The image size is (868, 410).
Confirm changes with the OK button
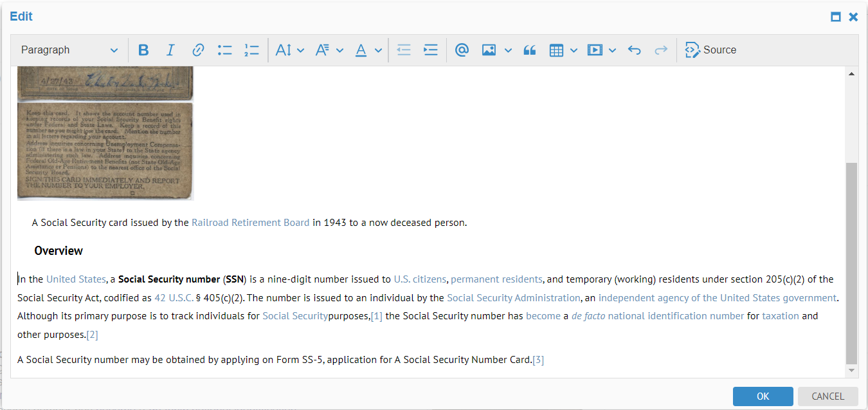(763, 396)
